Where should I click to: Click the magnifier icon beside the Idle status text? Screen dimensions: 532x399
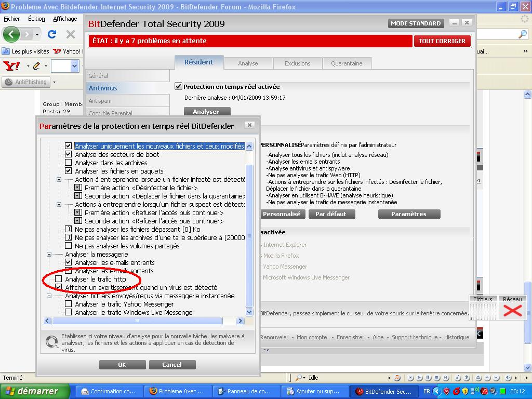click(x=299, y=378)
